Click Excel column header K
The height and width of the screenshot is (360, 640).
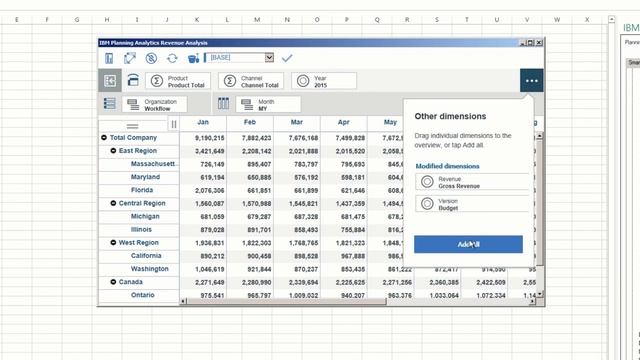[197, 20]
